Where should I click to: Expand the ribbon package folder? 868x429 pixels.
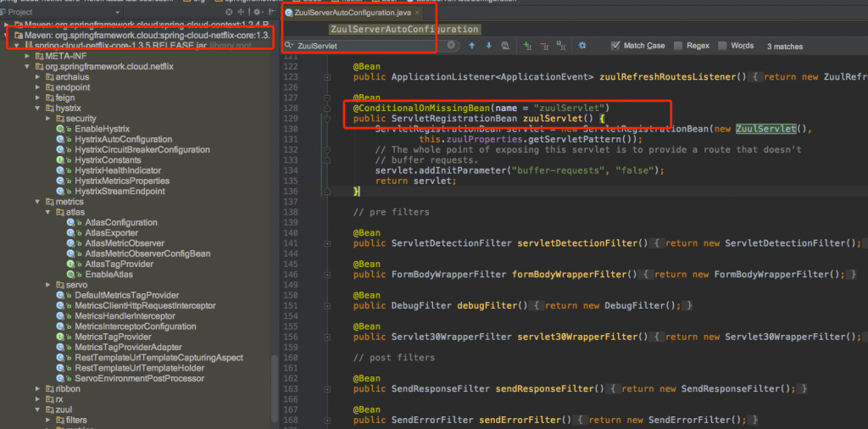38,388
